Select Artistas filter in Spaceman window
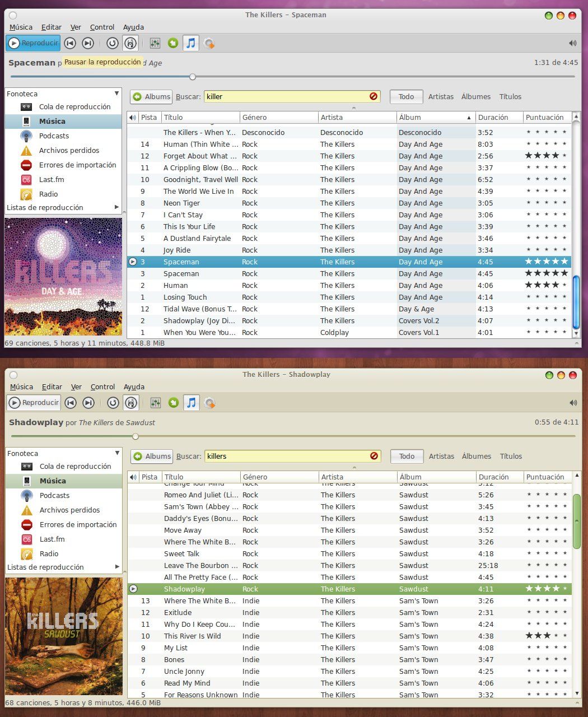This screenshot has width=588, height=717. 441,96
